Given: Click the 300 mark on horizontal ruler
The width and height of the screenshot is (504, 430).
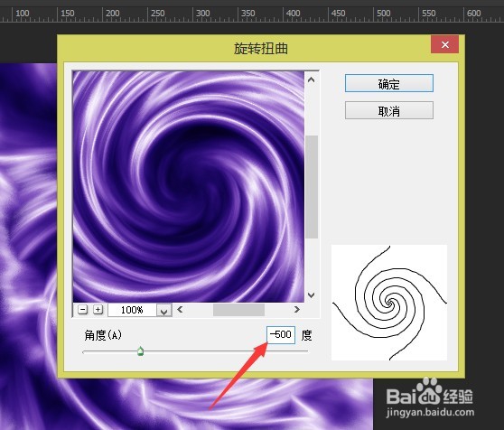Looking at the screenshot, I should [x=202, y=14].
